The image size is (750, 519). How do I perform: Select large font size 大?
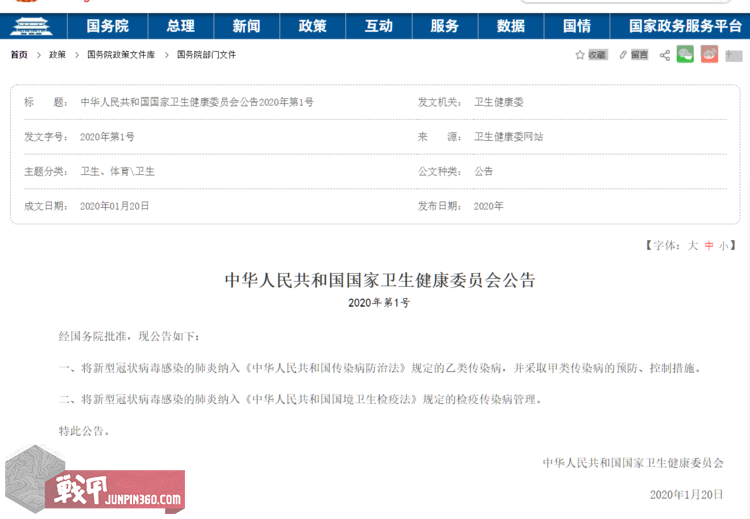click(692, 245)
